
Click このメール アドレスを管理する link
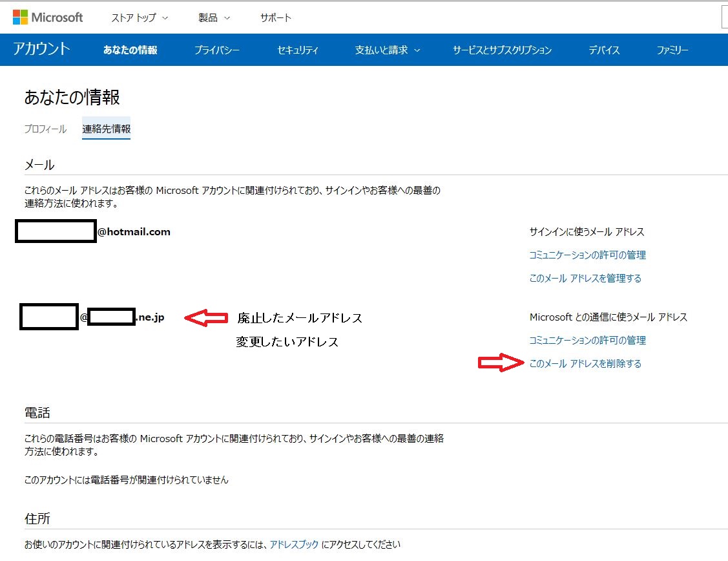point(585,278)
